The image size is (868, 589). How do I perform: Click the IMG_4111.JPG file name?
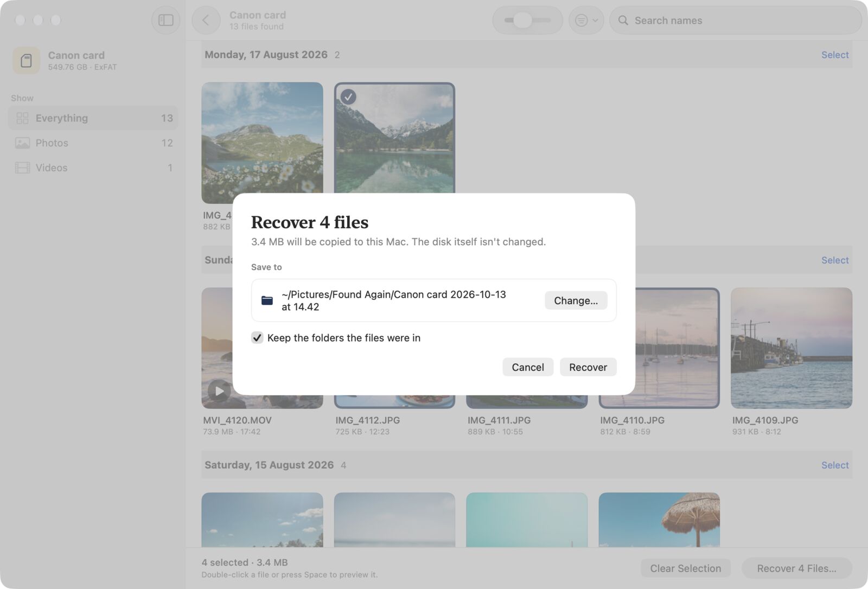coord(499,420)
